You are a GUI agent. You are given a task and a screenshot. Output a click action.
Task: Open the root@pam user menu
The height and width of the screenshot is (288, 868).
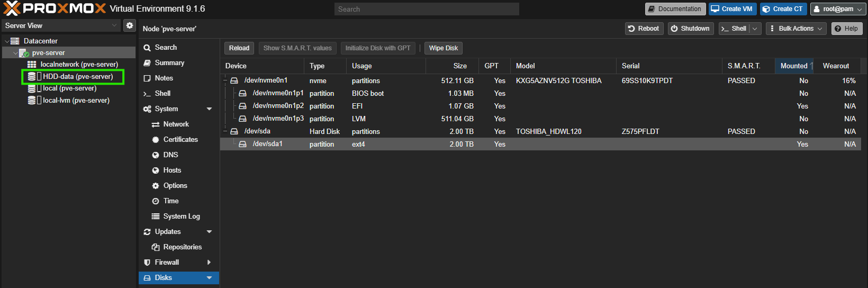[x=838, y=9]
